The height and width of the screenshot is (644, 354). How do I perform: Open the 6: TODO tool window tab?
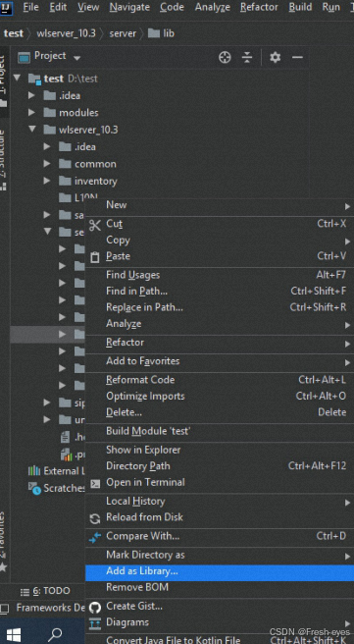pos(45,591)
